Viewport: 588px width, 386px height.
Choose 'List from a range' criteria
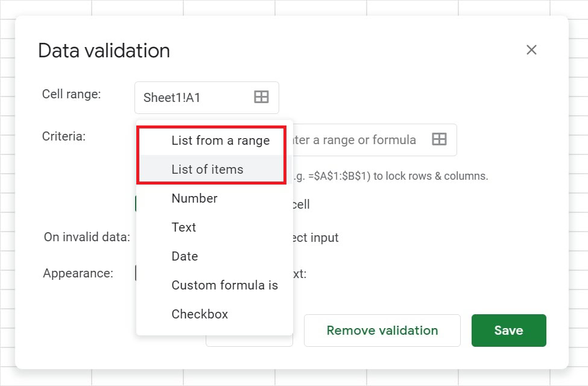tap(220, 141)
